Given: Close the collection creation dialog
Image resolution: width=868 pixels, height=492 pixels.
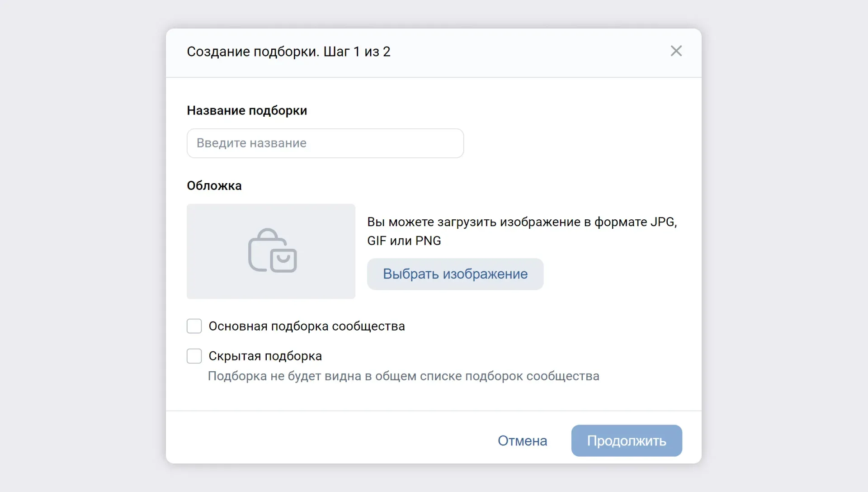Looking at the screenshot, I should 676,51.
